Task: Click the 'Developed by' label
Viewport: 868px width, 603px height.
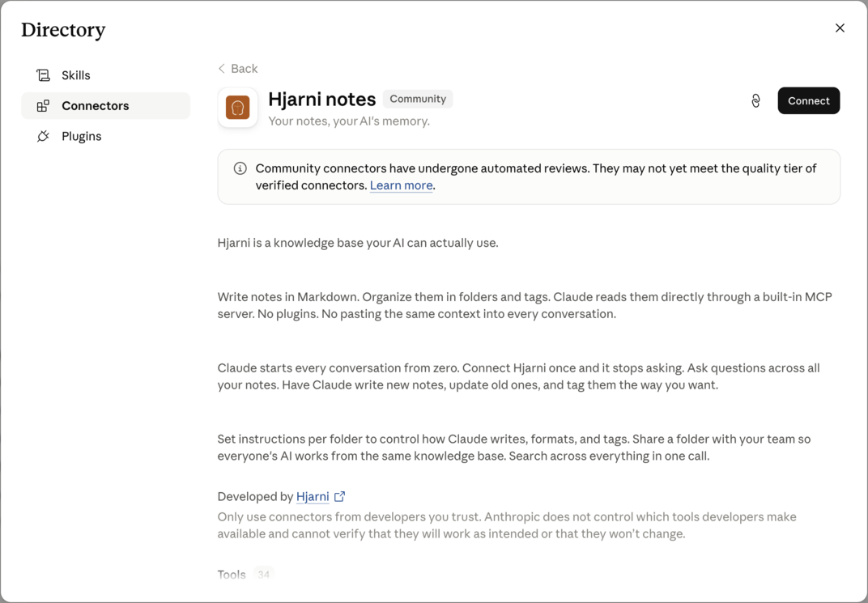Action: pos(255,496)
